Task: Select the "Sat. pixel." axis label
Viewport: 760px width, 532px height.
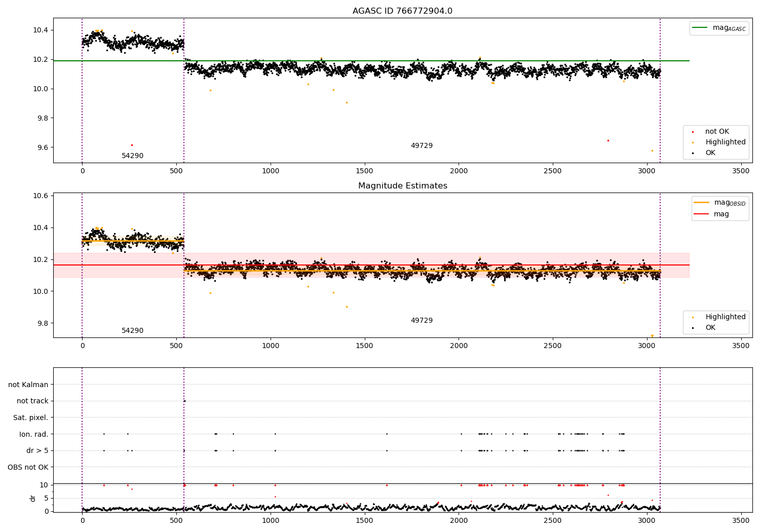Action: pos(30,417)
